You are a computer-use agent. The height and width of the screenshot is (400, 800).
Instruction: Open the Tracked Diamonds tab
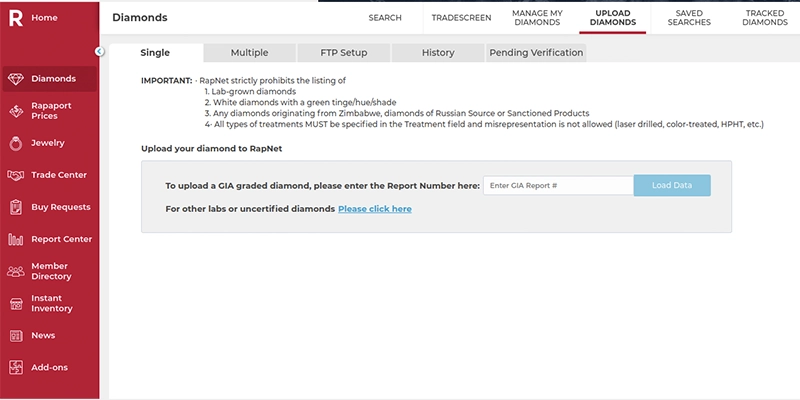pyautogui.click(x=765, y=18)
